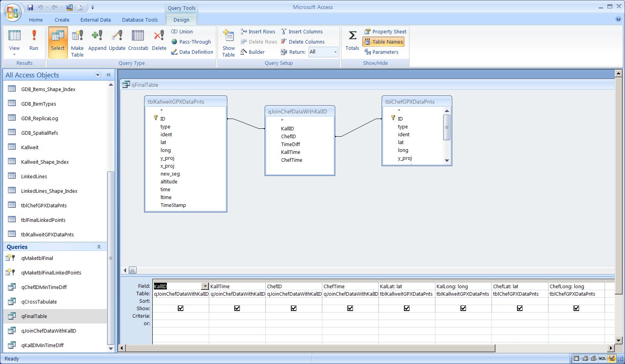Image resolution: width=625 pixels, height=364 pixels.
Task: Expand the KallID field dropdown arrow
Action: pyautogui.click(x=205, y=287)
